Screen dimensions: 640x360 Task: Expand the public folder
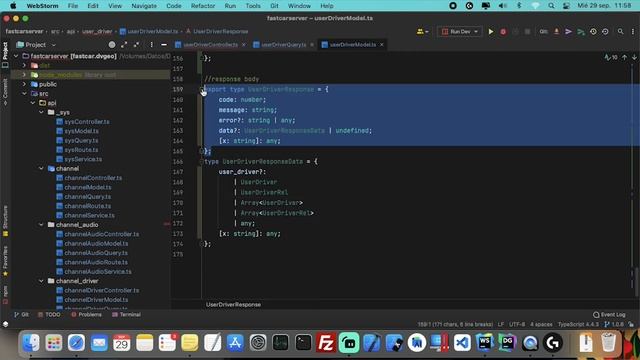coord(24,84)
